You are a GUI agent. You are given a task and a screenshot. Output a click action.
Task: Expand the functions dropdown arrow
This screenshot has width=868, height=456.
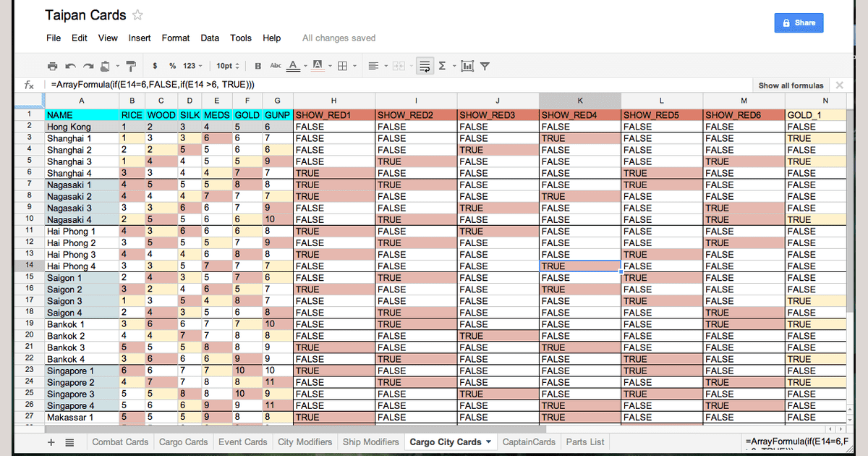coord(453,66)
